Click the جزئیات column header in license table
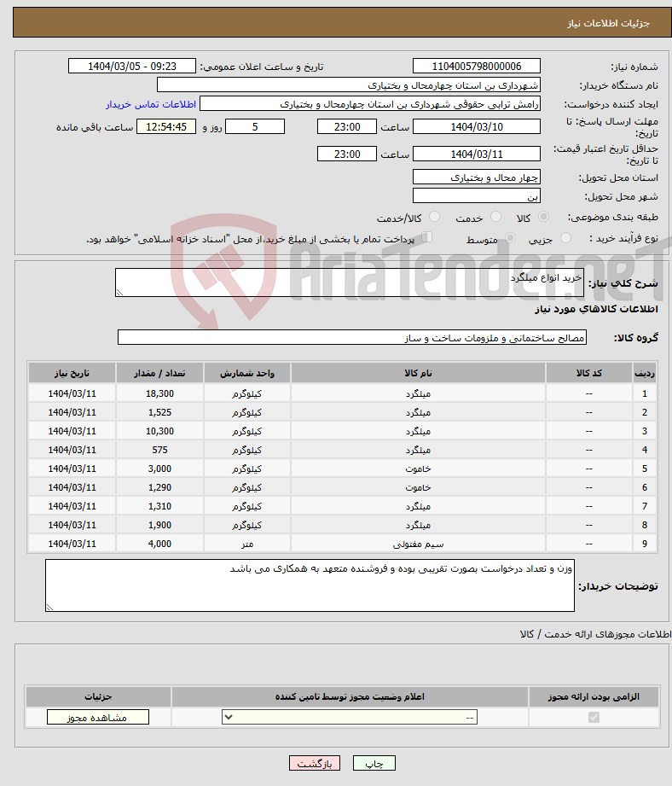This screenshot has width=672, height=786. click(98, 696)
